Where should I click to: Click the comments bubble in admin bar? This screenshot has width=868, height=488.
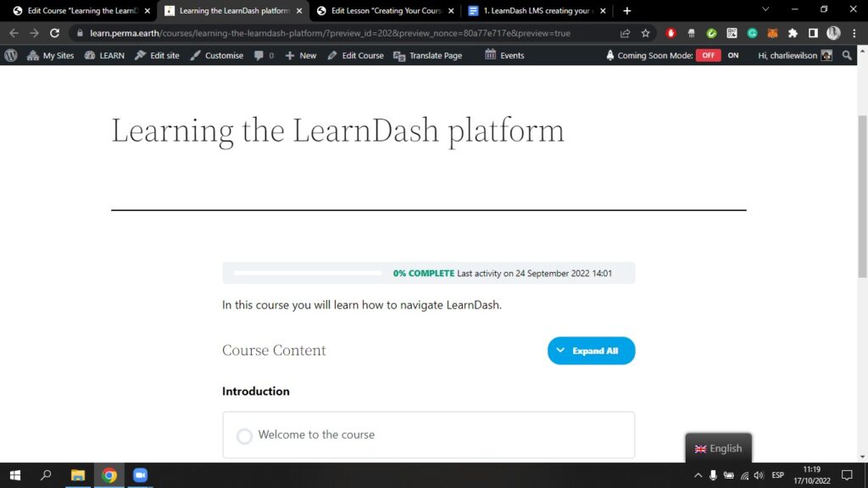(x=264, y=55)
